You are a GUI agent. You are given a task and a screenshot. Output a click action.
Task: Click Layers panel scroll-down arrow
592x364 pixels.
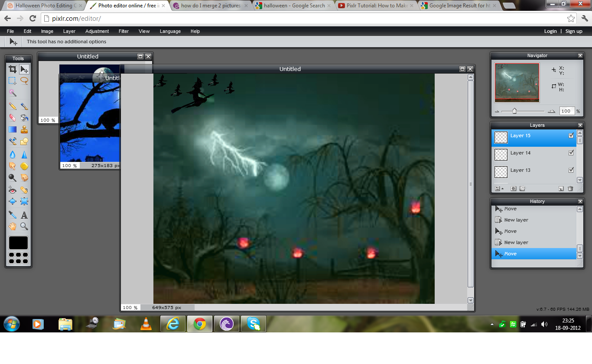[580, 180]
